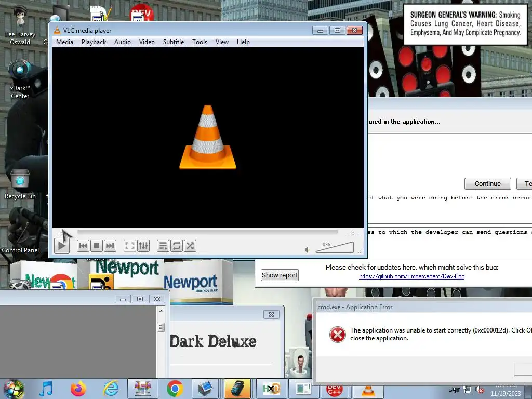Viewport: 532px width, 399px height.
Task: Toggle random shuffle in VLC
Action: coord(190,246)
